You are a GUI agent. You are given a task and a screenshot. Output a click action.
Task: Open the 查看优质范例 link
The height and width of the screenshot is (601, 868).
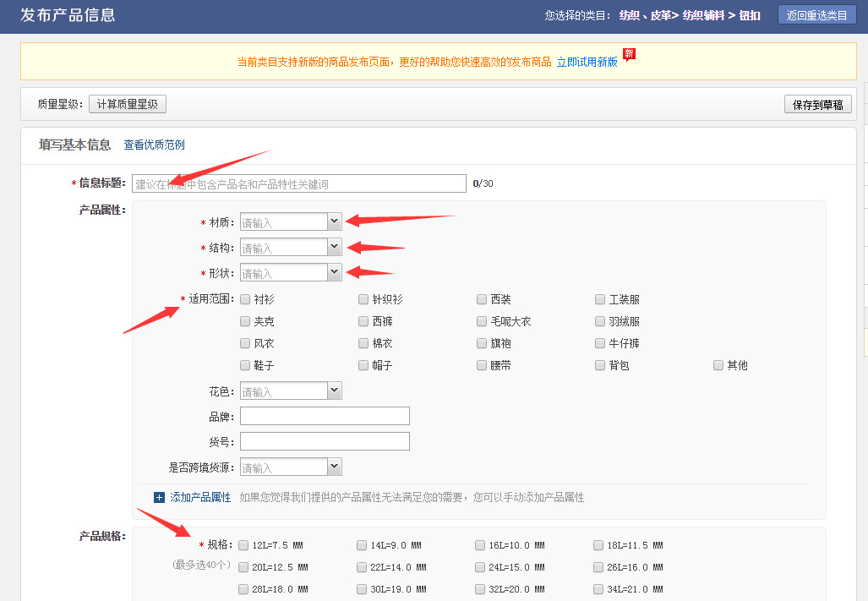coord(154,145)
